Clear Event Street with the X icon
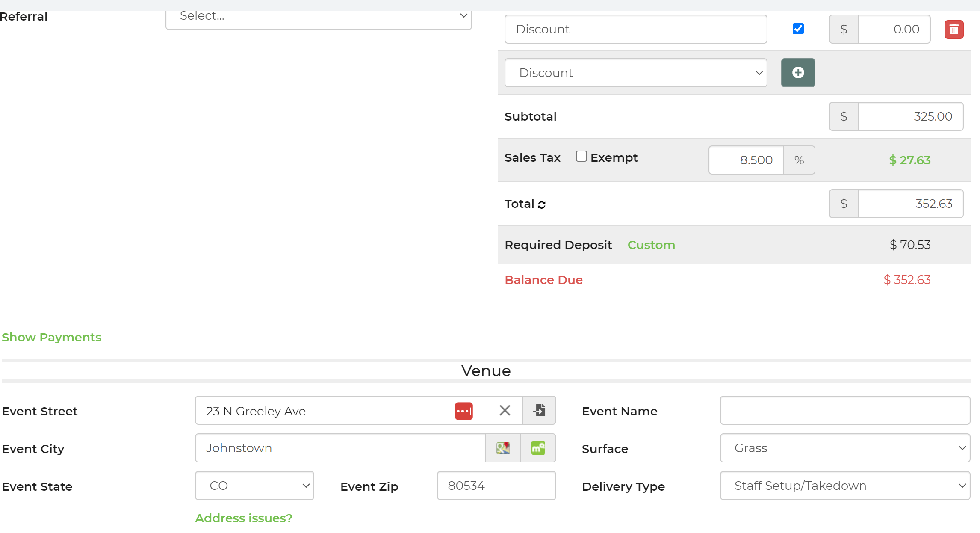This screenshot has height=533, width=980. (x=505, y=411)
